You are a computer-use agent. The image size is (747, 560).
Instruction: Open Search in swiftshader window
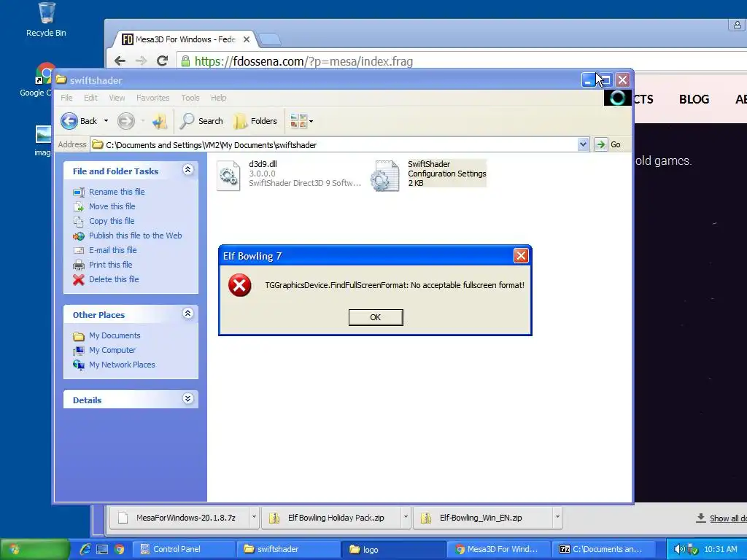pos(201,121)
